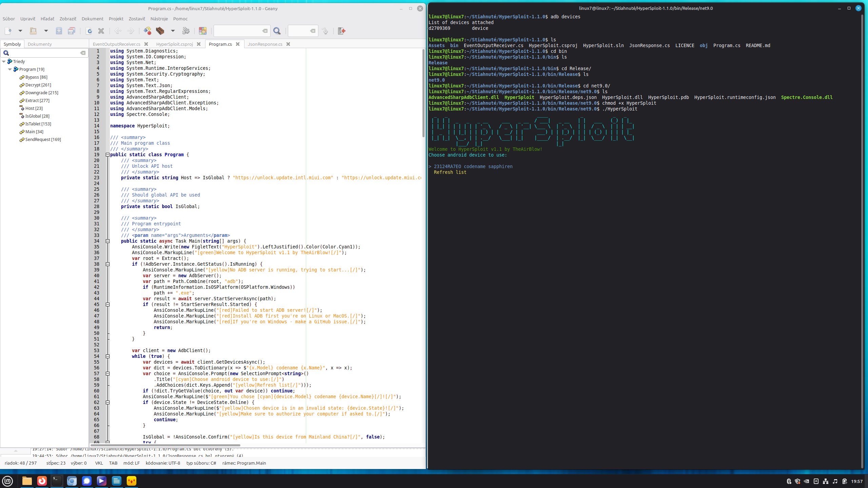
Task: Click the Build brick icon
Action: 160,31
